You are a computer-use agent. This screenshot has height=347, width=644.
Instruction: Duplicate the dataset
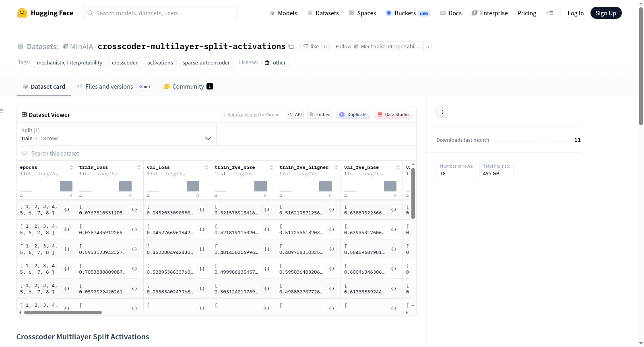(x=353, y=114)
